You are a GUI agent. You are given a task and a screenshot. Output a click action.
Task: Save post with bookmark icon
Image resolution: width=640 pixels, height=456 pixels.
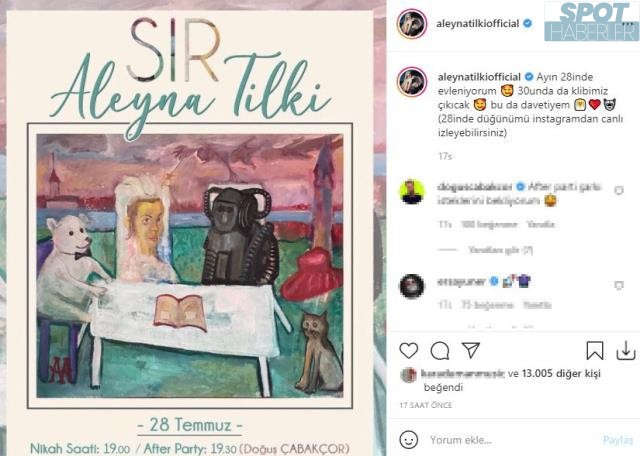(594, 351)
